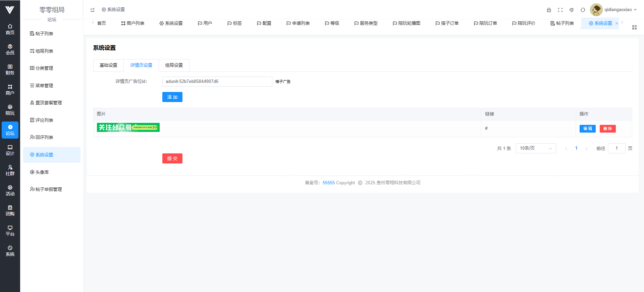The image size is (644, 292).
Task: Close the 系统设置 tab
Action: [x=616, y=23]
